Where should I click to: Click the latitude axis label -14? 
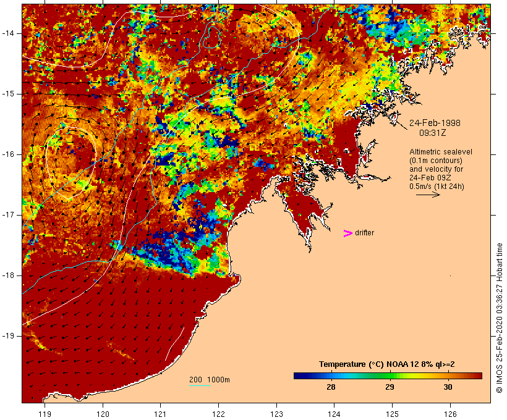coord(8,33)
